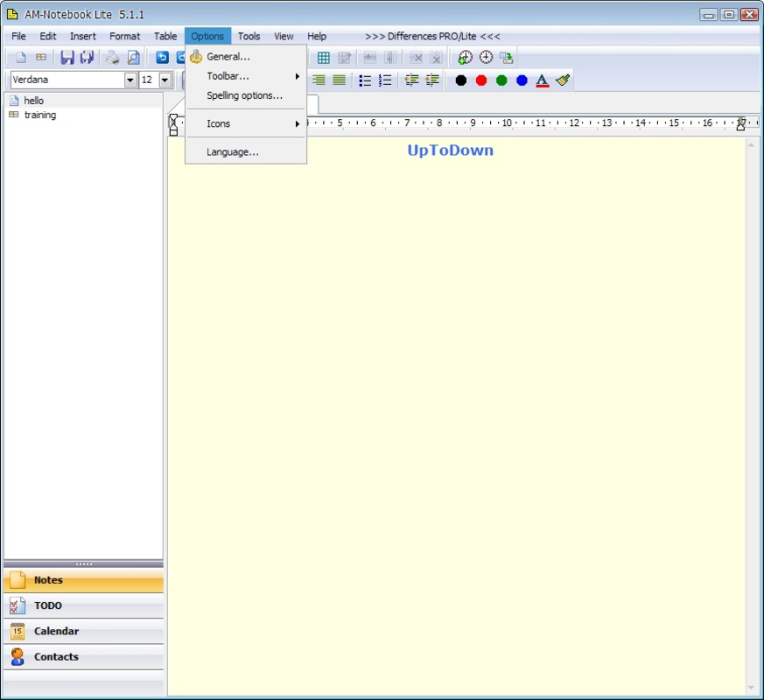Image resolution: width=764 pixels, height=700 pixels.
Task: Select the Language menu entry
Action: (246, 152)
